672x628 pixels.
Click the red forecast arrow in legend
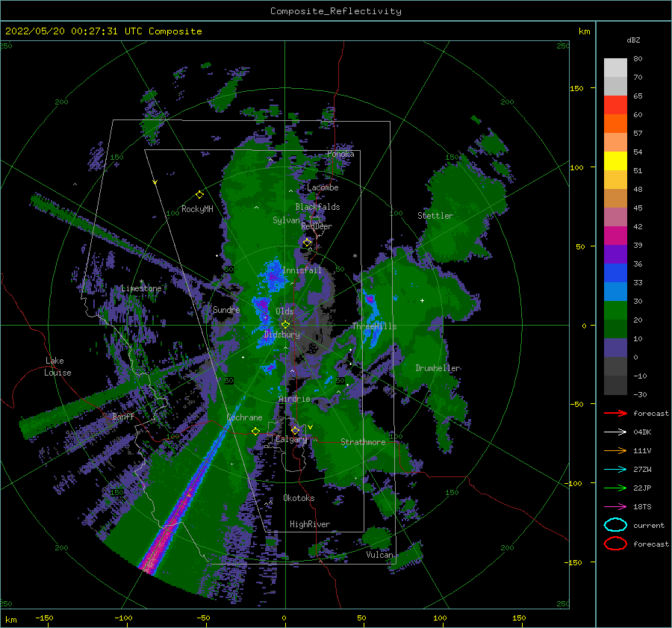click(615, 413)
